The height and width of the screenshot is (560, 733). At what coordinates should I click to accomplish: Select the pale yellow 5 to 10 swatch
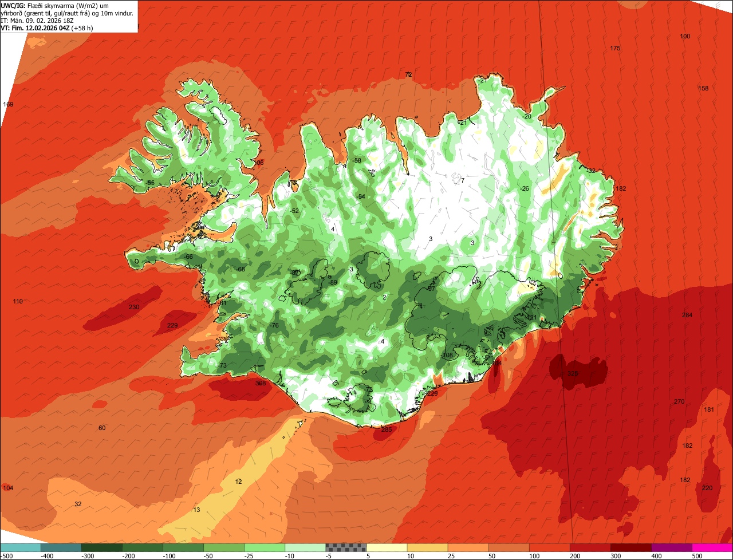click(x=387, y=547)
